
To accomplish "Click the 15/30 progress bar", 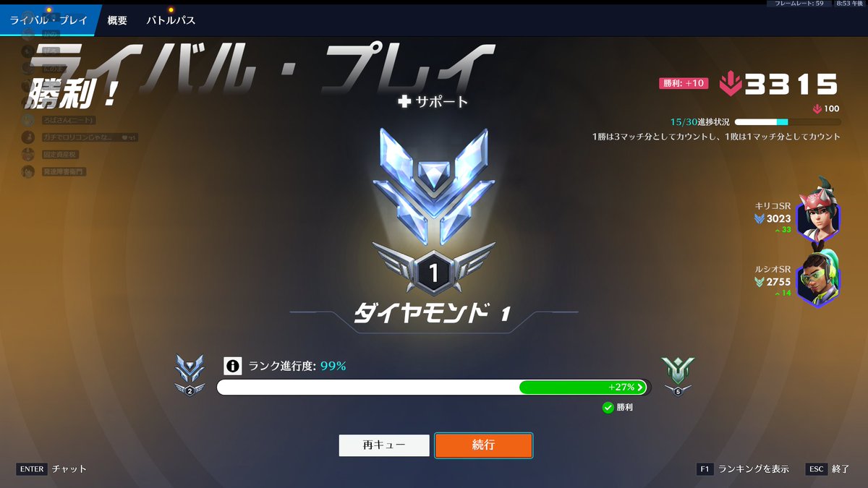I will (x=788, y=122).
